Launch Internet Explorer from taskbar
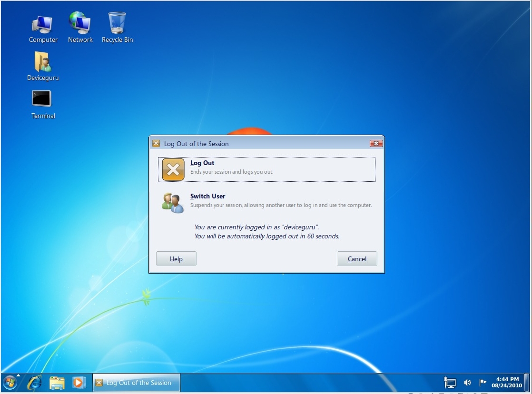Viewport: 532px width, 394px height. click(34, 383)
